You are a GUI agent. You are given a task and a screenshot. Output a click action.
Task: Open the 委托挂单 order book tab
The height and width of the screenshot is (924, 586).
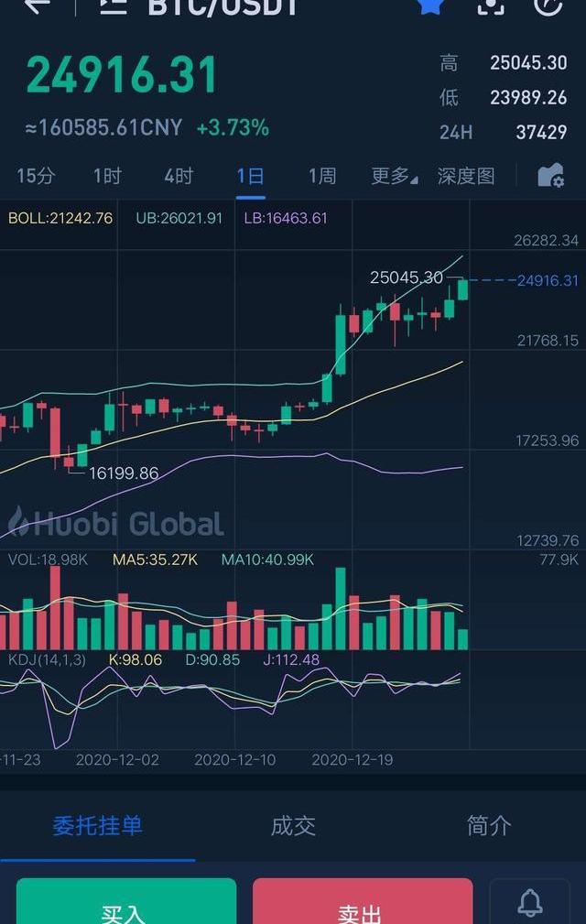coord(97,826)
